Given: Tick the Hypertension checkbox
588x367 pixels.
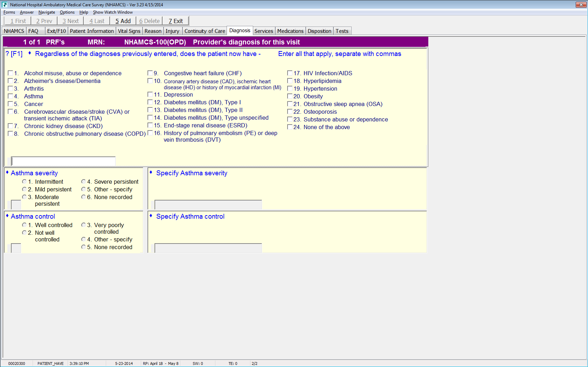Looking at the screenshot, I should [x=290, y=89].
